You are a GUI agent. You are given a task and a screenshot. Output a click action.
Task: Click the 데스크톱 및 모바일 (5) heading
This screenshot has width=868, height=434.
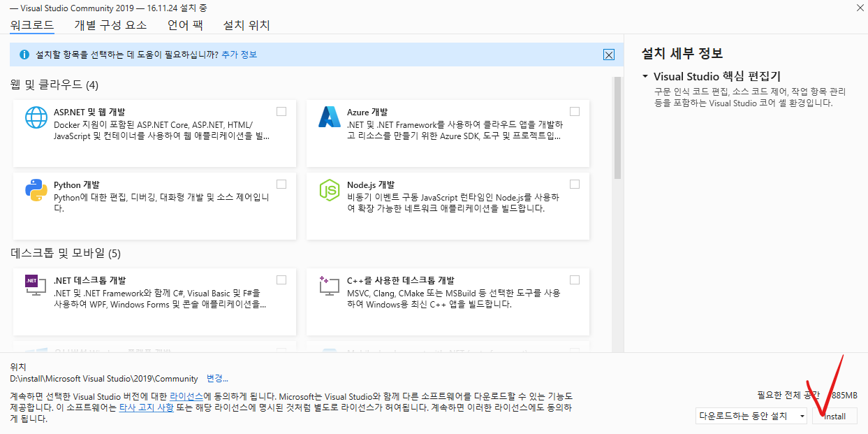(x=66, y=252)
